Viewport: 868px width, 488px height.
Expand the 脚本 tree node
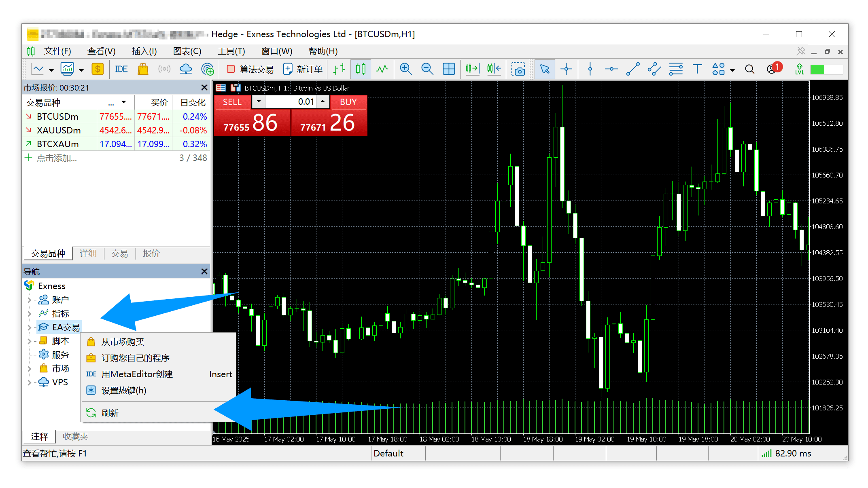(x=30, y=341)
